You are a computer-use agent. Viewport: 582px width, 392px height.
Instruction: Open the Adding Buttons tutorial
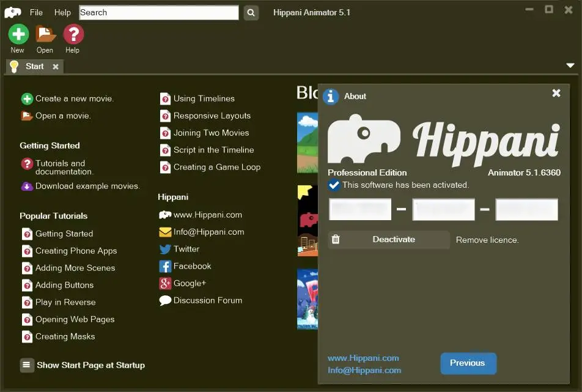pyautogui.click(x=64, y=285)
